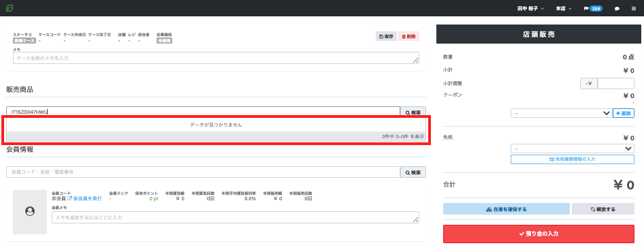The image size is (644, 250).
Task: Open flag notifications with 204 badge
Action: coord(592,8)
